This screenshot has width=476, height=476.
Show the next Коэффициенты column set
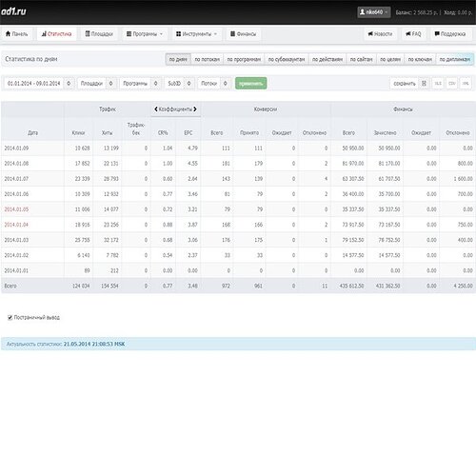point(195,109)
